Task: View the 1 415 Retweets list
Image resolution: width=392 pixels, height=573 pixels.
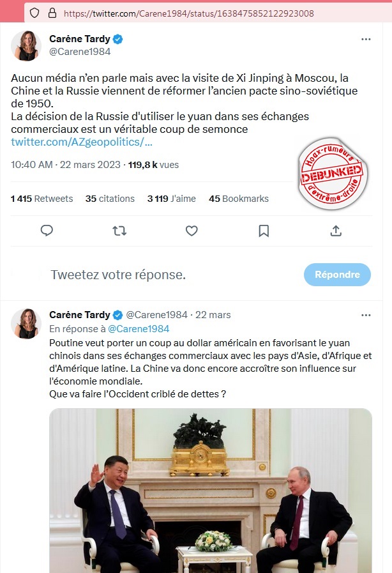Action: click(x=41, y=199)
